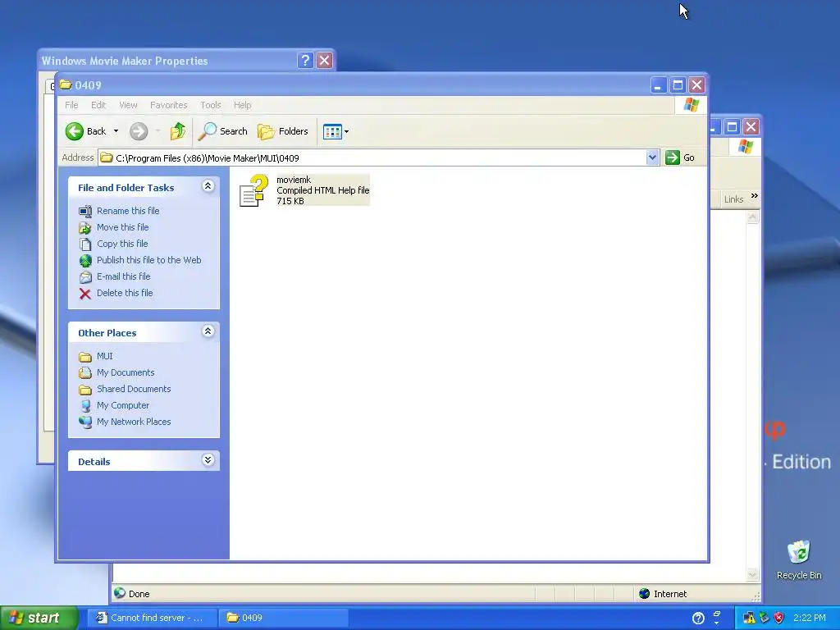Click the E-mail envelope icon
Screen dimensions: 840x630
[85, 277]
